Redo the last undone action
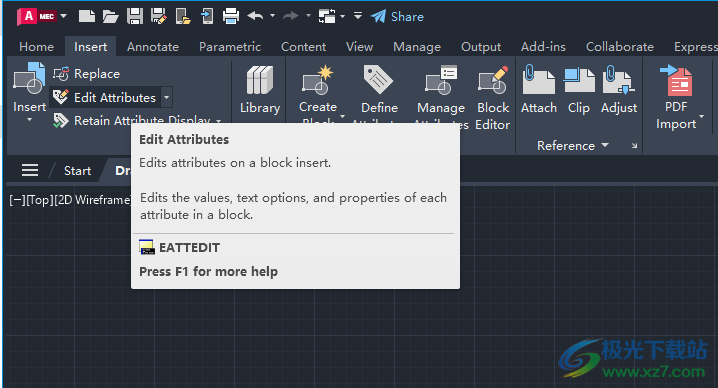Screen dimensions: 718x388 [x=291, y=16]
